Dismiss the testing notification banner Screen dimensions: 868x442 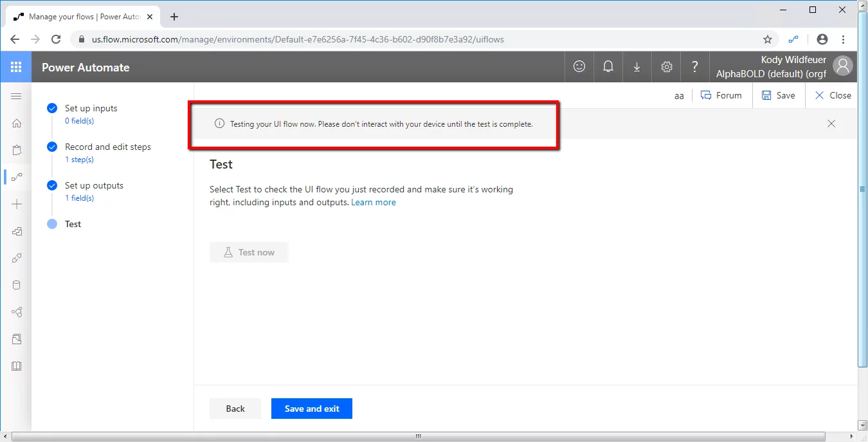pos(831,124)
